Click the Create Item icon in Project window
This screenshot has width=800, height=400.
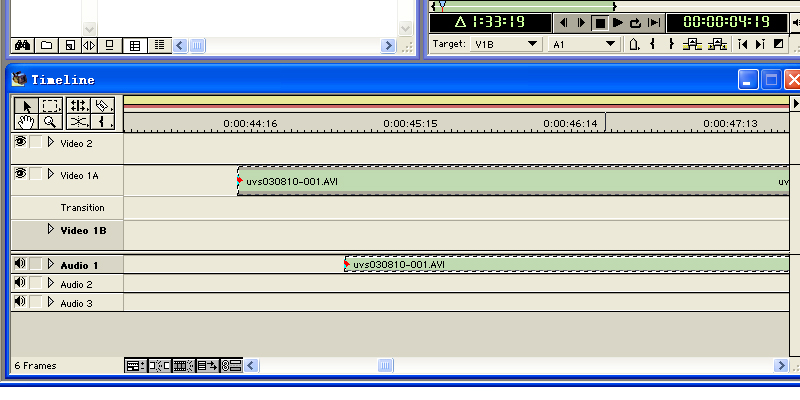coord(70,45)
